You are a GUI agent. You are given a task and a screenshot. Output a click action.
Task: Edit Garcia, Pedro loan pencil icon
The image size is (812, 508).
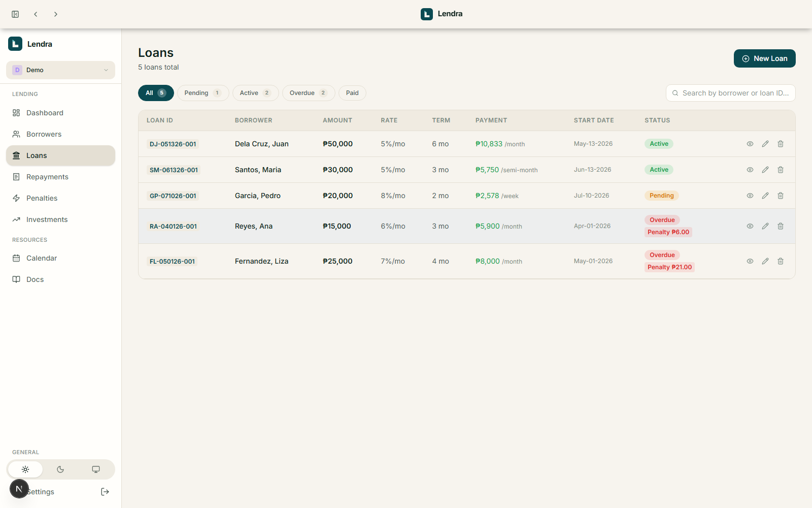click(x=765, y=196)
